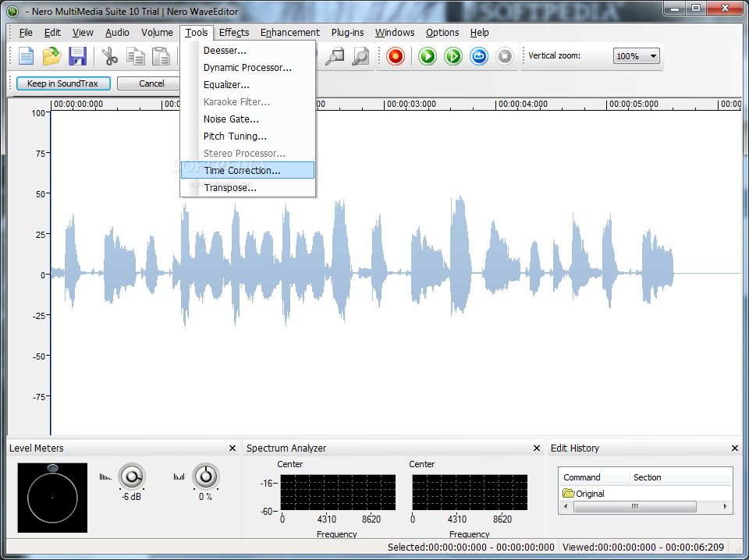Open the Plug-ins menu
Screen dimensions: 749x560
(x=347, y=33)
